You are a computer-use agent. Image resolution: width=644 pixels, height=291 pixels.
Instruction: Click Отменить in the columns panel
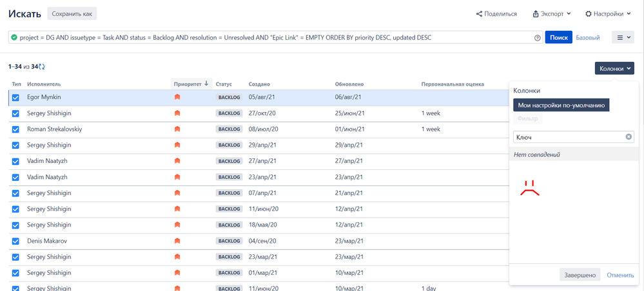point(620,275)
